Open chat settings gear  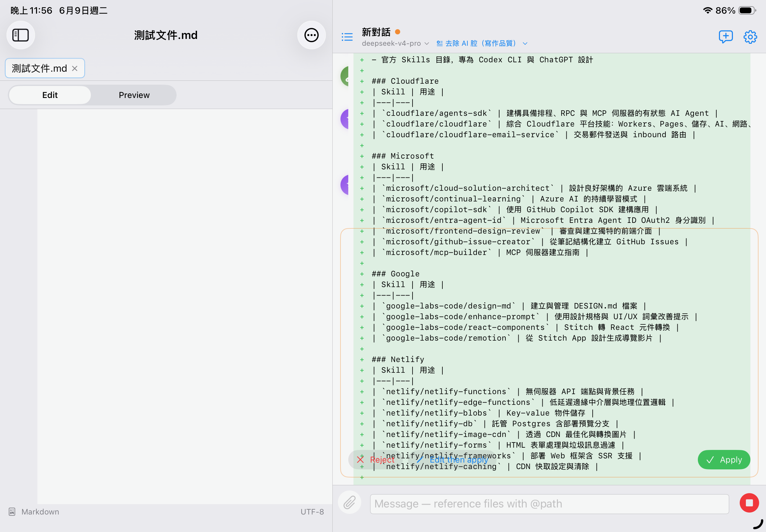pos(750,37)
